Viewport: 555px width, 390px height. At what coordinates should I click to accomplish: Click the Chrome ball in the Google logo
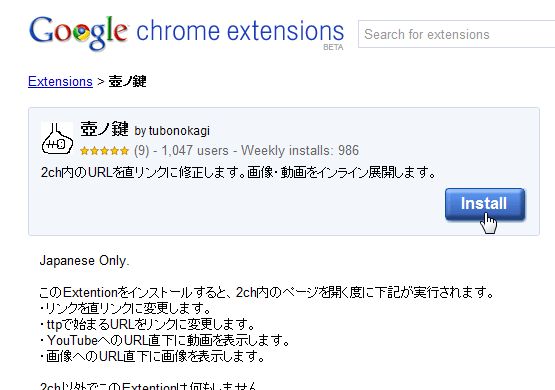pos(81,33)
